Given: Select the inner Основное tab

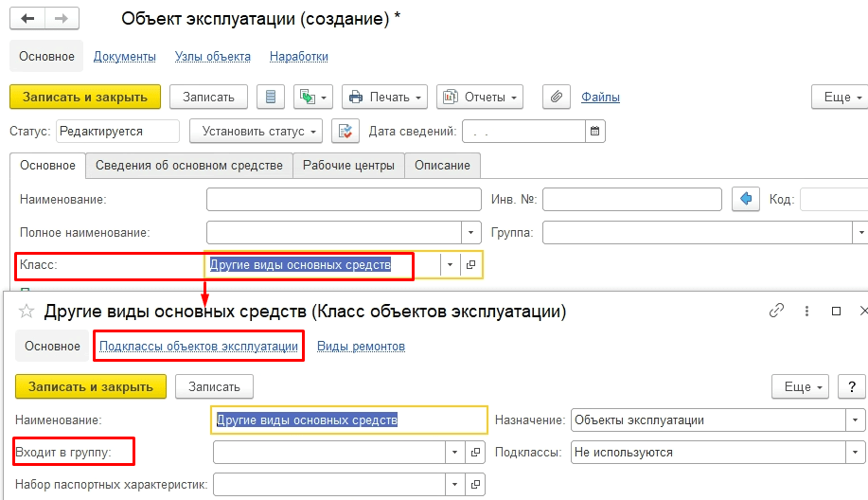Looking at the screenshot, I should click(47, 166).
